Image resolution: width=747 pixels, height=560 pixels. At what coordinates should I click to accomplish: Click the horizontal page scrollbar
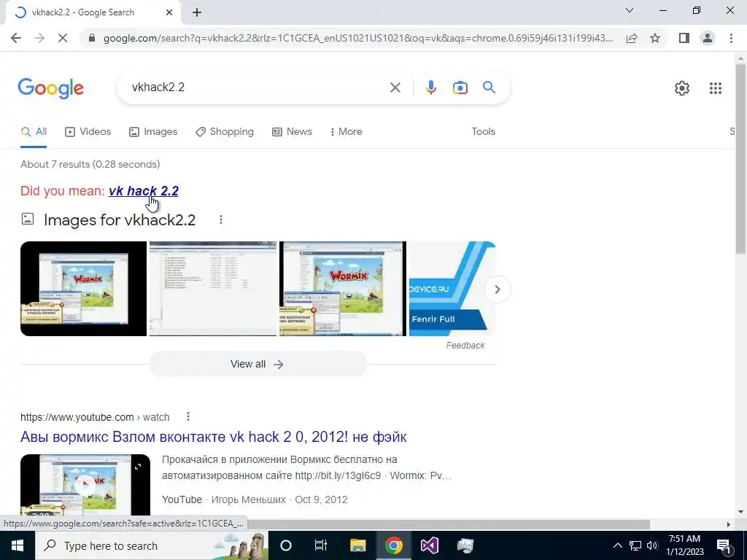(x=448, y=524)
